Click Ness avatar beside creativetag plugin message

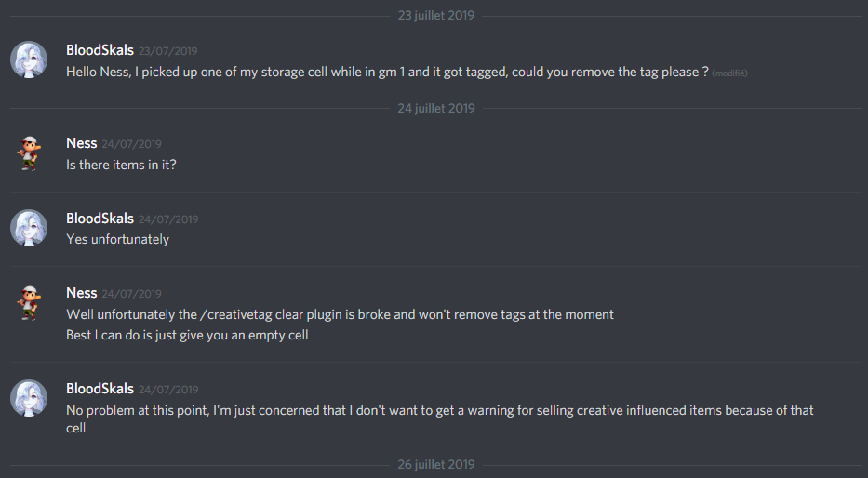pyautogui.click(x=29, y=303)
